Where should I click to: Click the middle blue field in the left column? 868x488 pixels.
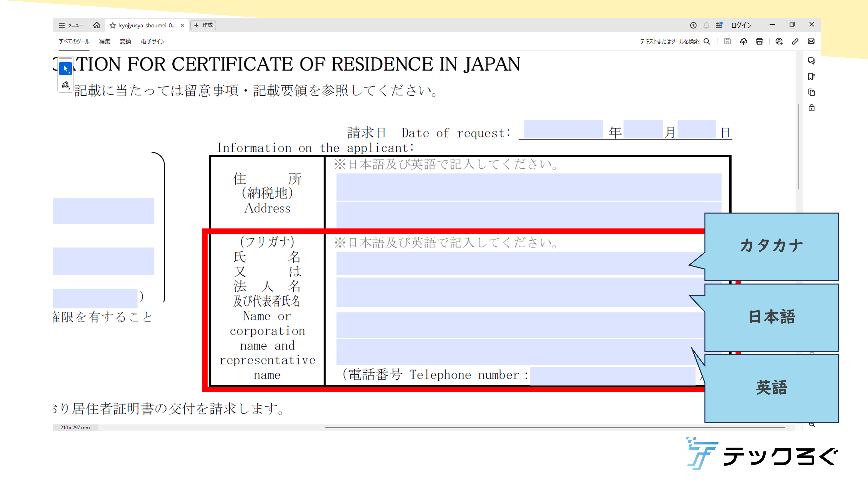103,261
